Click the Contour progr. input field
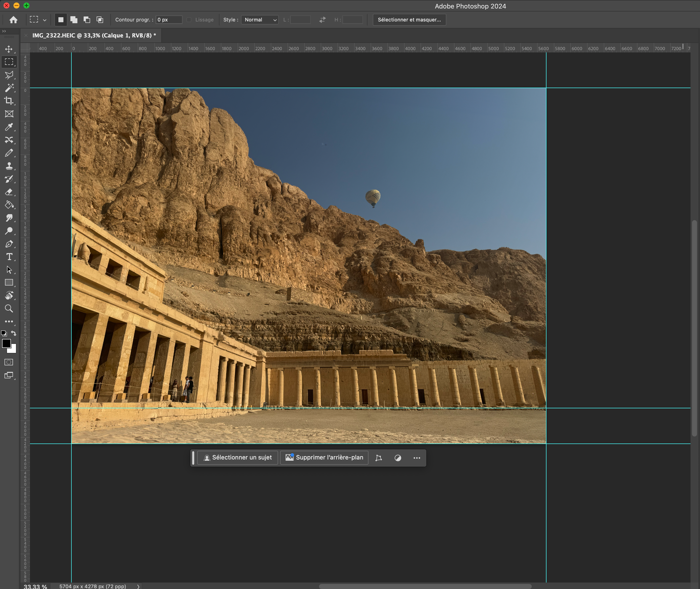The width and height of the screenshot is (700, 589). 169,20
